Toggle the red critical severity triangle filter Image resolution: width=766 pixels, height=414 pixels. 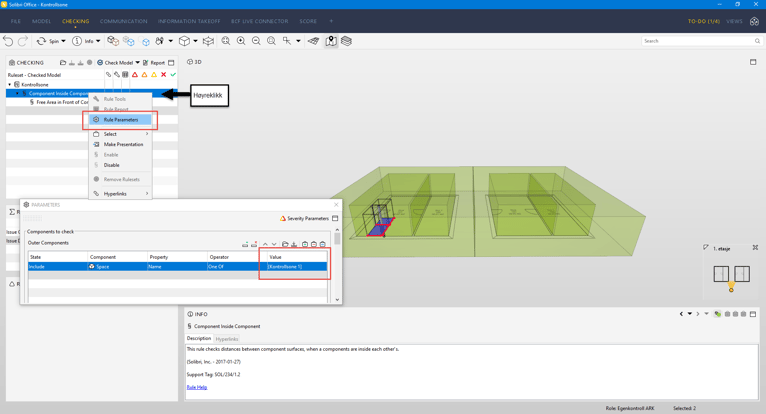tap(135, 75)
